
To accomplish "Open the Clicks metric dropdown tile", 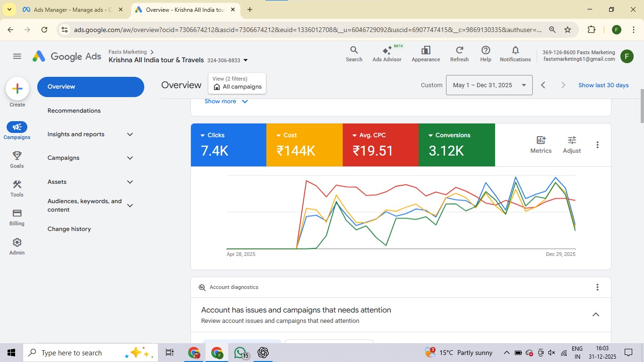I will click(213, 135).
